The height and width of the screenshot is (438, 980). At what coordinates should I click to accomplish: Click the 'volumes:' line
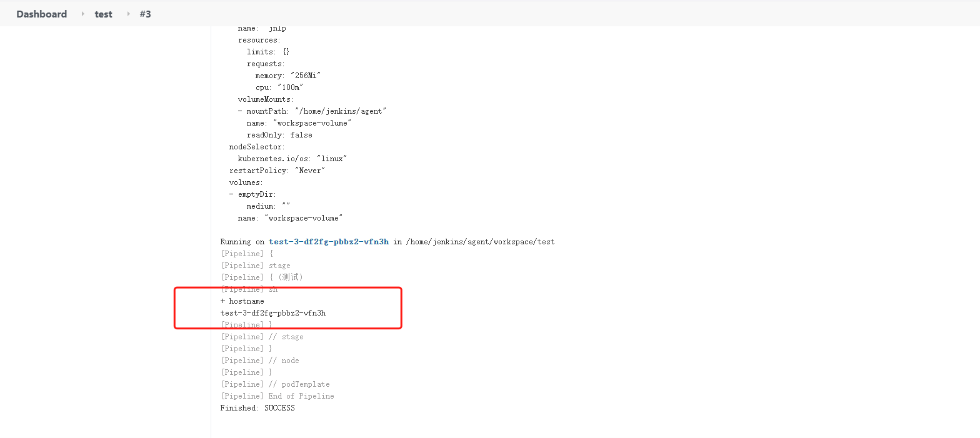click(x=246, y=182)
